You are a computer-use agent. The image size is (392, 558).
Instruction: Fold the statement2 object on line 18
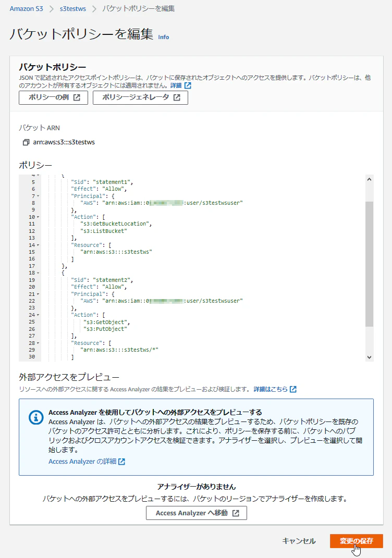38,273
